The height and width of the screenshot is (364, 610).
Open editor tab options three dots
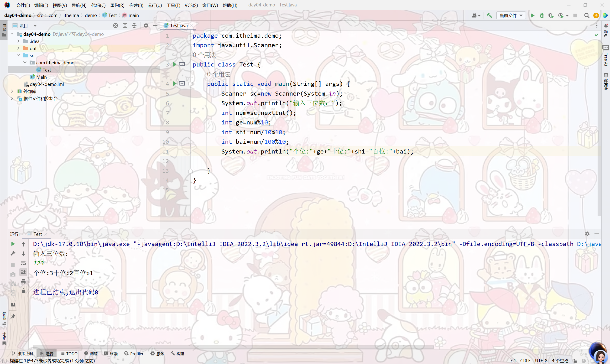pyautogui.click(x=597, y=26)
